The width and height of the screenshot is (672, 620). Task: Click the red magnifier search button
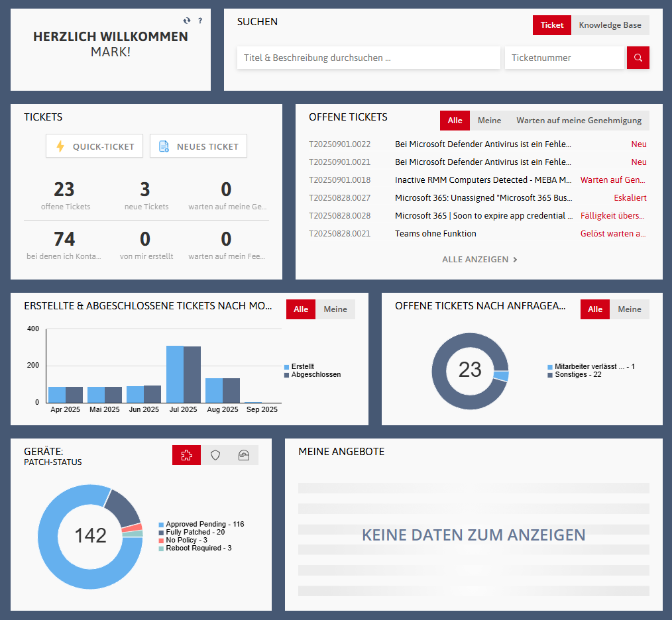(x=638, y=58)
